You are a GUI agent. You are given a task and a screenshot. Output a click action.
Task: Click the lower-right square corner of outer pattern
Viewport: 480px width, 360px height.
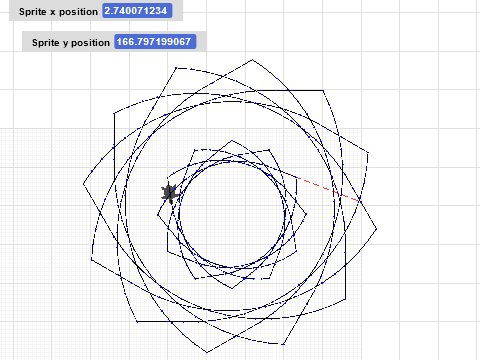pyautogui.click(x=346, y=299)
